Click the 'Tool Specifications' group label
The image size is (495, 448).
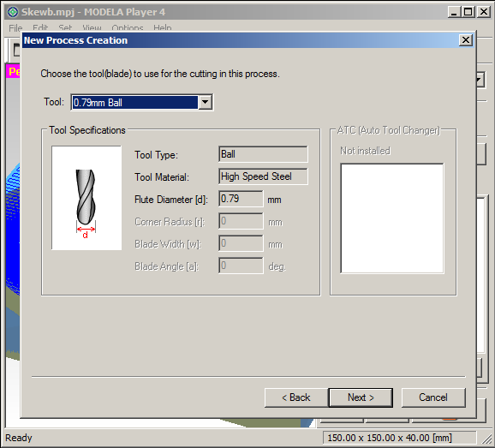(x=87, y=130)
